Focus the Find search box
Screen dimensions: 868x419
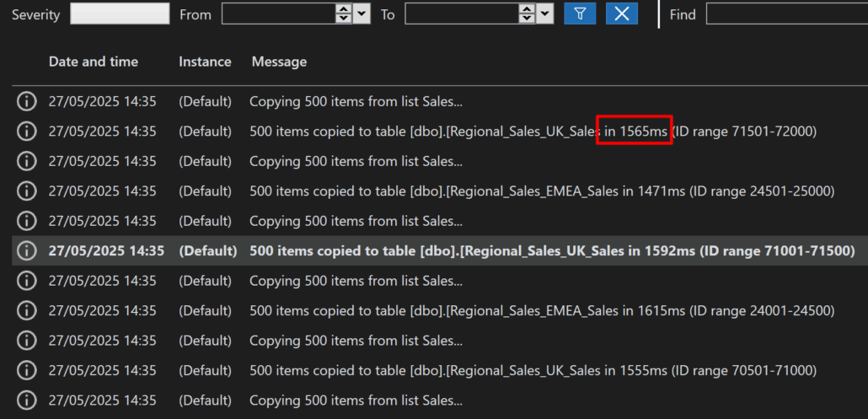[x=786, y=13]
